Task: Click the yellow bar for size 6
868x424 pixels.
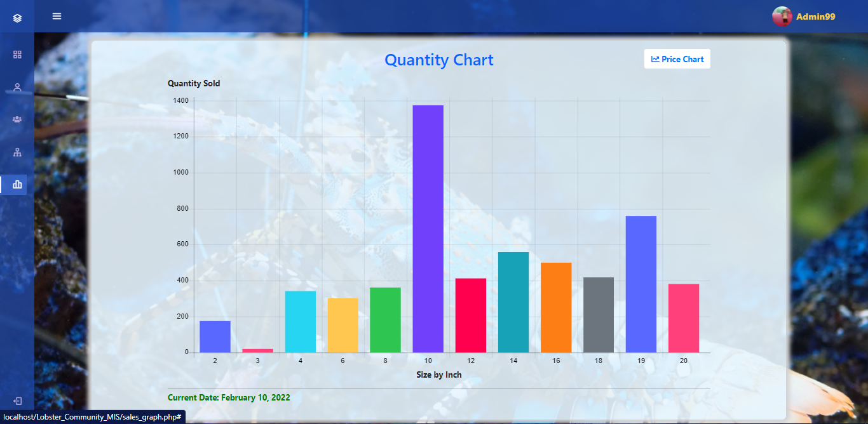Action: 343,325
